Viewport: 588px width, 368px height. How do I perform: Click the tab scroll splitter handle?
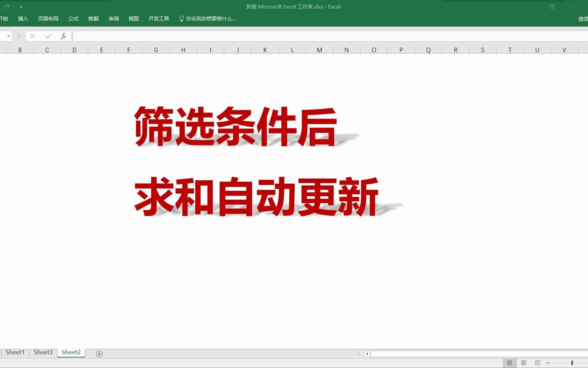click(358, 354)
